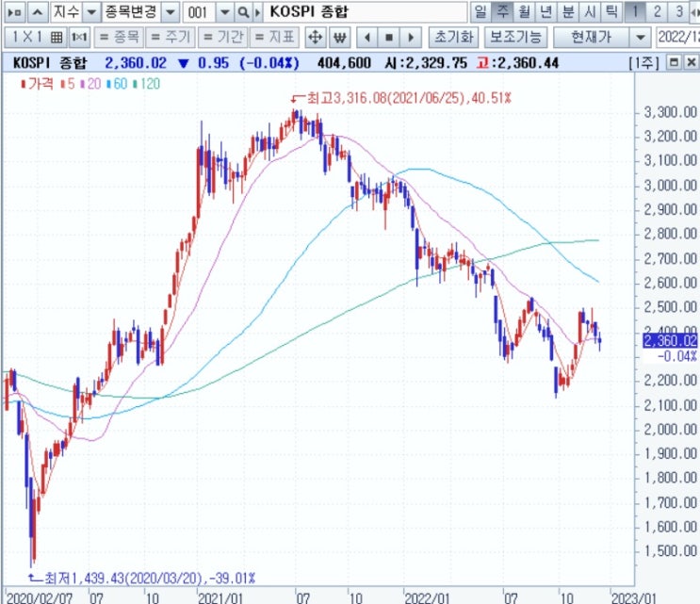Click the magnifier search icon
The width and height of the screenshot is (700, 604).
point(243,12)
